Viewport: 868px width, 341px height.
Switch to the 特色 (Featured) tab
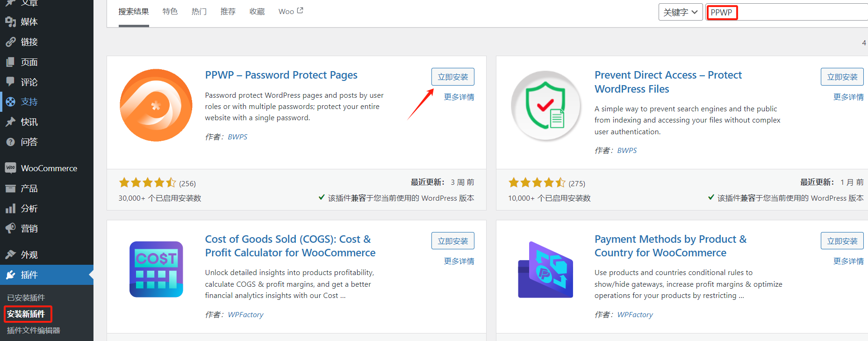(170, 11)
